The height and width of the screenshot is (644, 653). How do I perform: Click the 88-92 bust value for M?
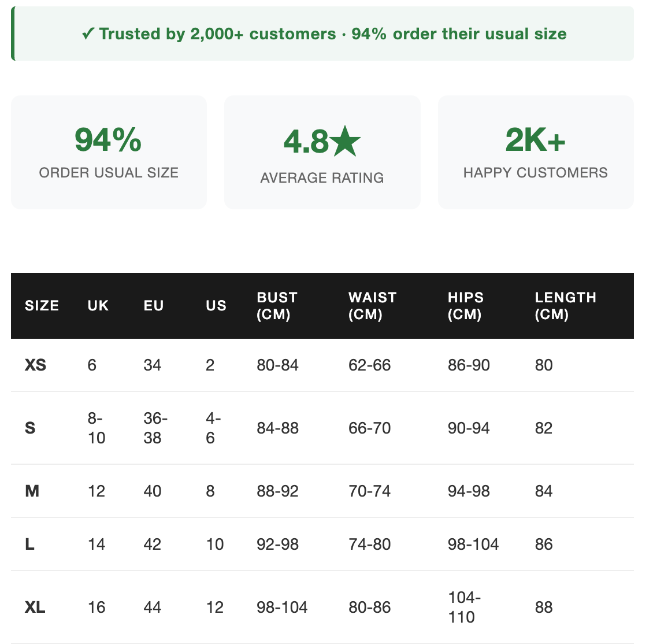[277, 491]
